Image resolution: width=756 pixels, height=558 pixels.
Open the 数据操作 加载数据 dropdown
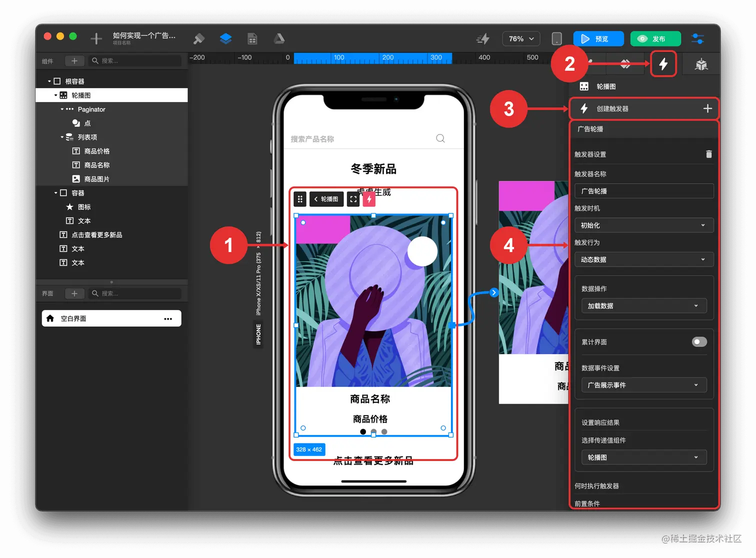644,305
